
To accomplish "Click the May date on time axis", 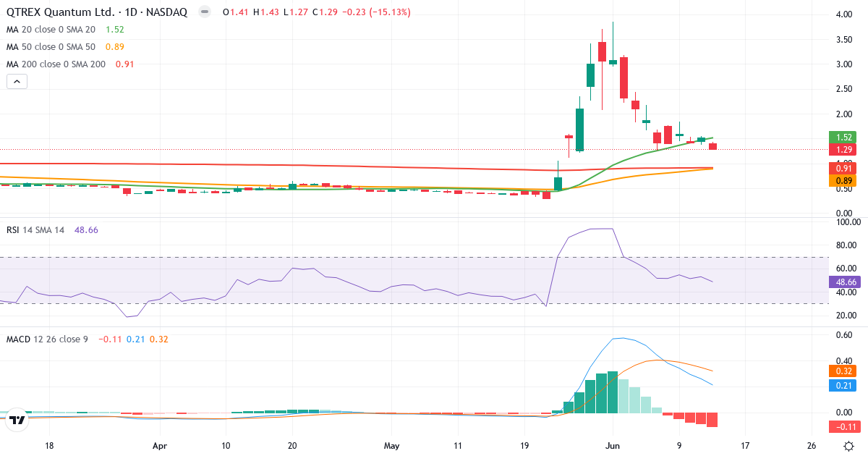I will click(x=391, y=446).
